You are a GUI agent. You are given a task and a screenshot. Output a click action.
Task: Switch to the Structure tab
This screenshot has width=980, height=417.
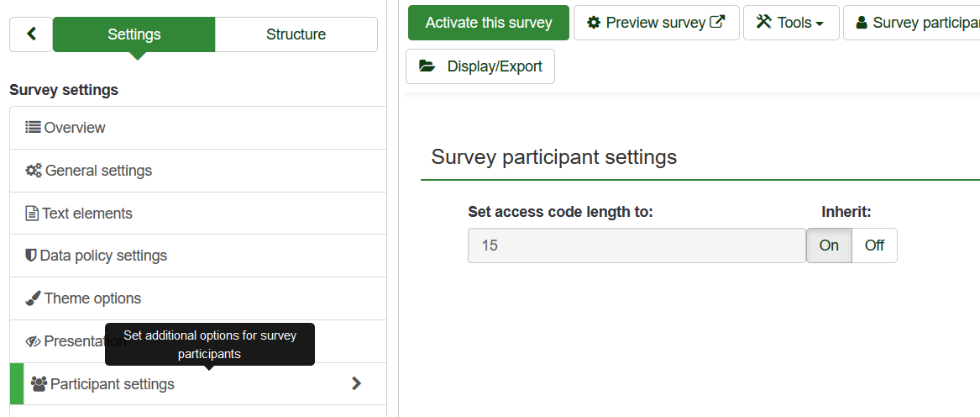[296, 34]
